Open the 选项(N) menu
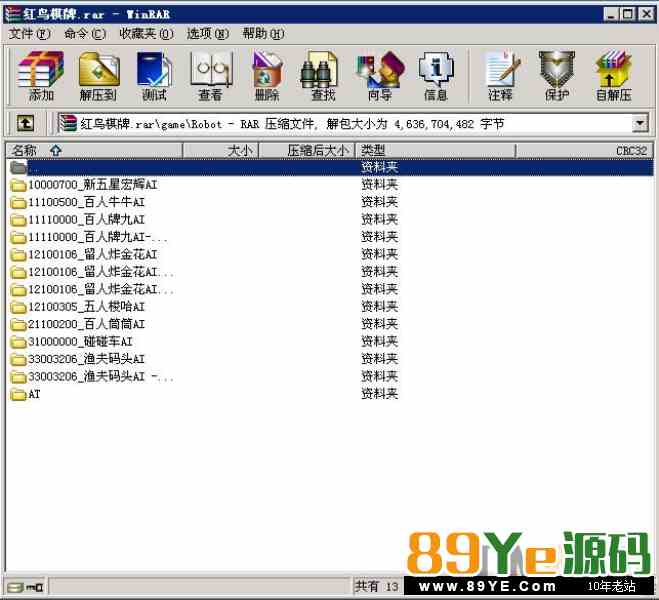The width and height of the screenshot is (659, 600). [208, 33]
